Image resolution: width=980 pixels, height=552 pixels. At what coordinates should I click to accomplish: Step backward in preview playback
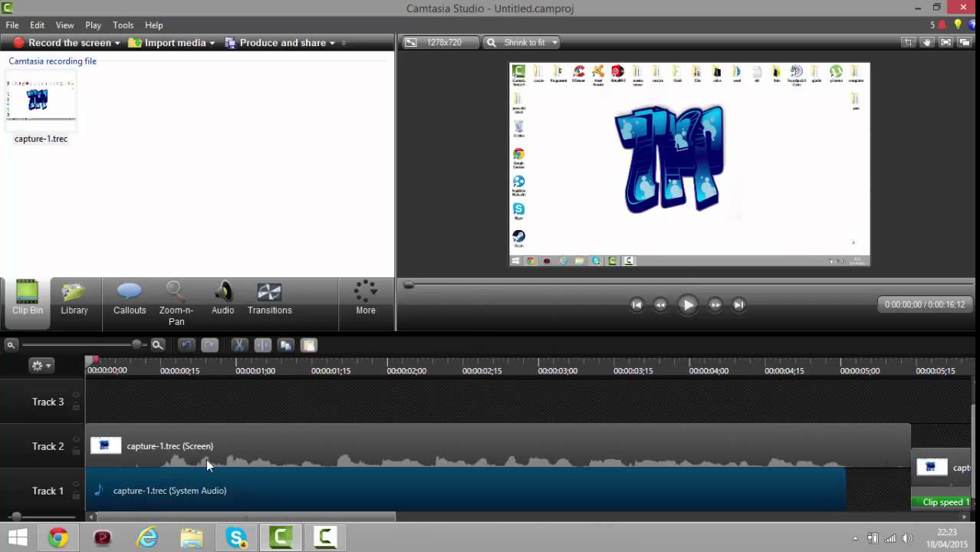click(x=660, y=304)
